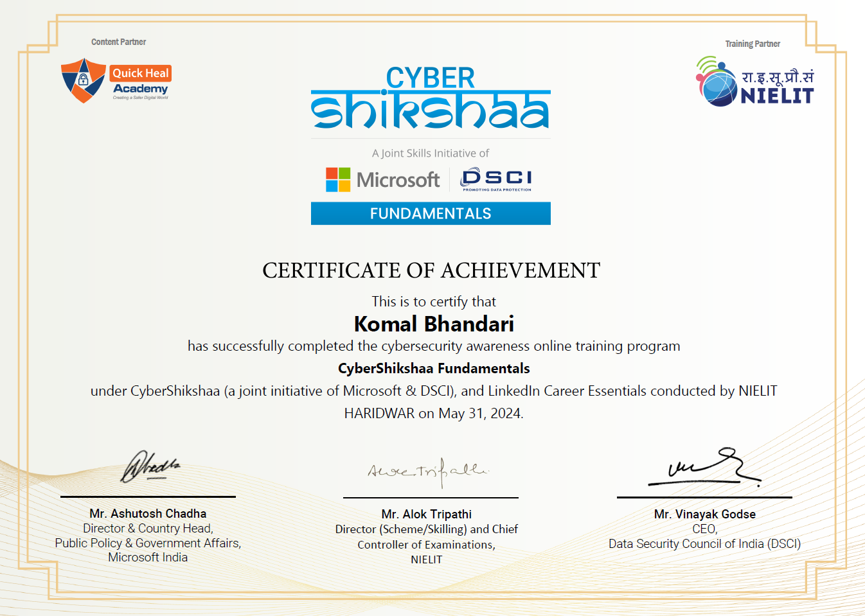Click 'Controller of Examinations,' text

[426, 545]
